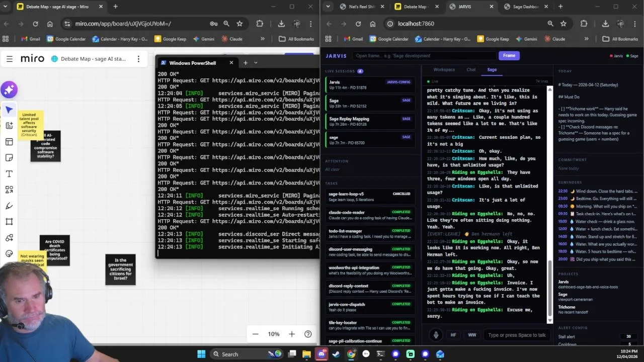The width and height of the screenshot is (644, 362).
Task: Toggle the WW button in JARVIS
Action: click(472, 335)
